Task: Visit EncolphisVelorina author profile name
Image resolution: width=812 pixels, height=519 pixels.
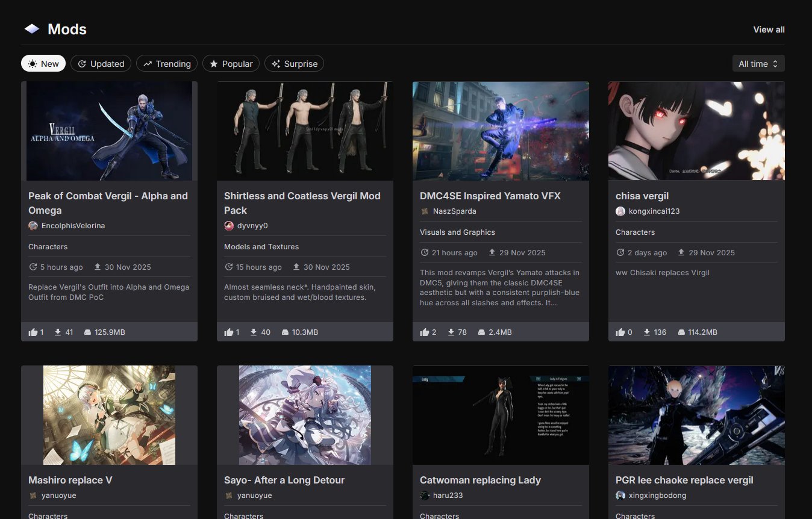Action: (73, 226)
